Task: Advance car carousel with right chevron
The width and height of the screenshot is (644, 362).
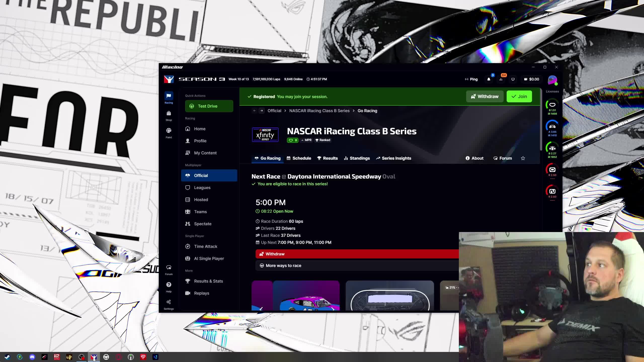Action: [333, 309]
